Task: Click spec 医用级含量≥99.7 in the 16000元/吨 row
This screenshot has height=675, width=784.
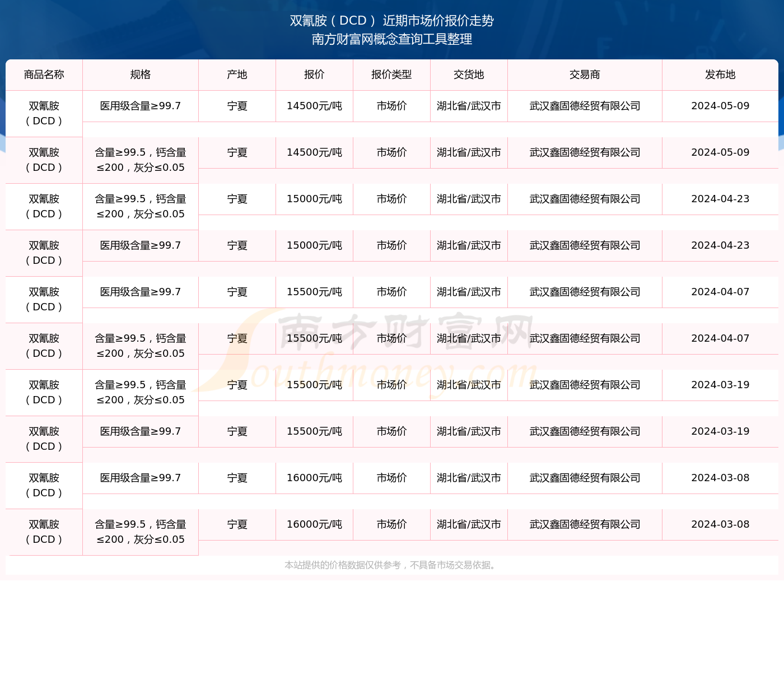Action: pyautogui.click(x=141, y=478)
